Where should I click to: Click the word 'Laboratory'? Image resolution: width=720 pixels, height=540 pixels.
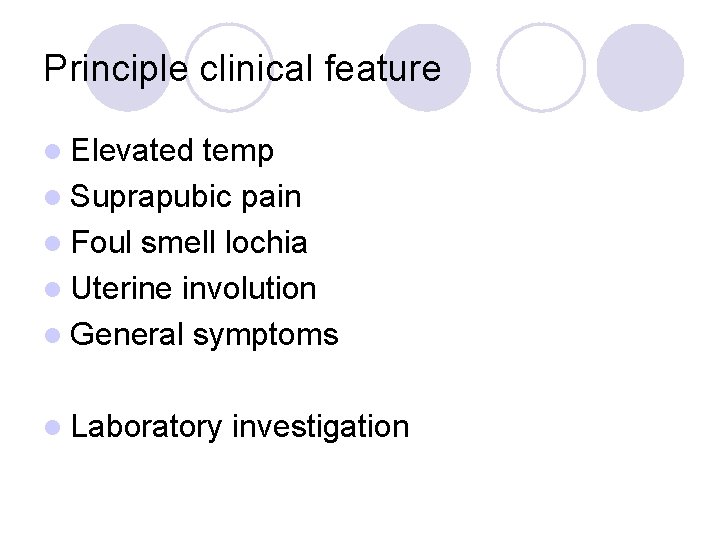click(x=146, y=427)
